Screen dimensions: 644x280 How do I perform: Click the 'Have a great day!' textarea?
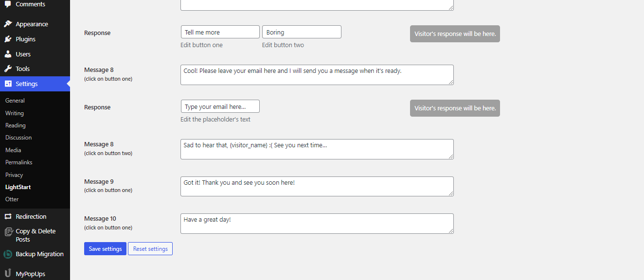pos(317,223)
